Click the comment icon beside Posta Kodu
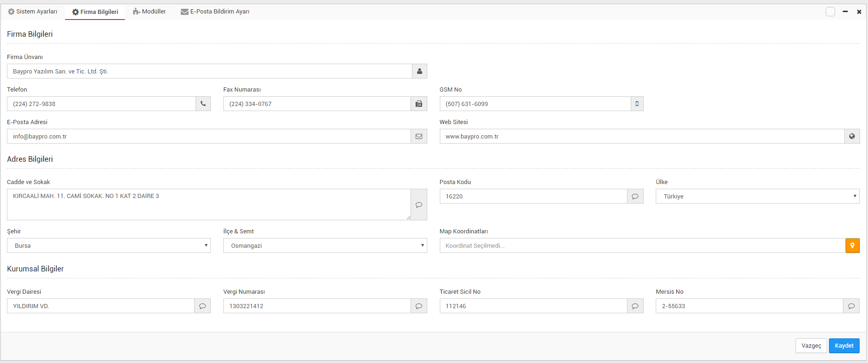 click(635, 196)
